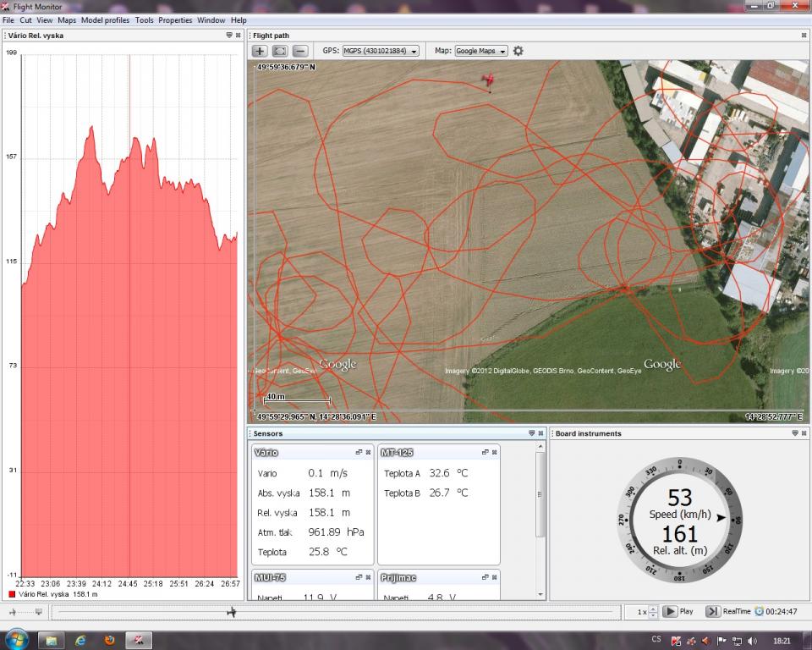The image size is (812, 650).
Task: Zoom in on the flight path map
Action: 260,51
